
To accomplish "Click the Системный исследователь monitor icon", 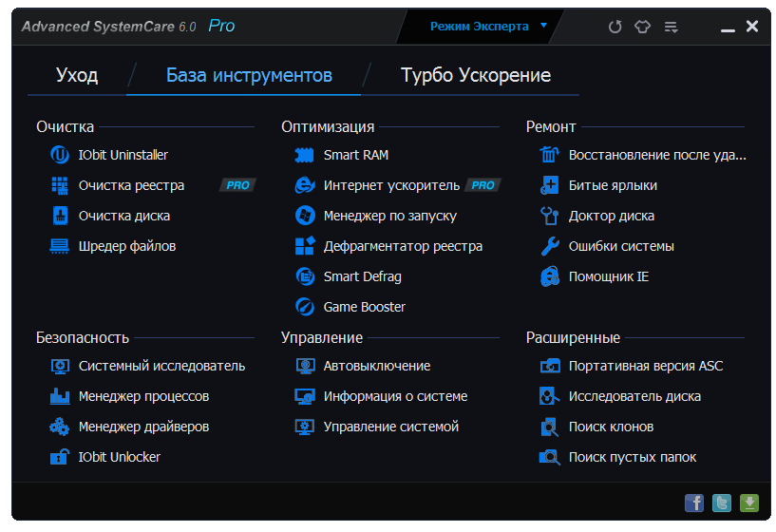I will [x=60, y=366].
